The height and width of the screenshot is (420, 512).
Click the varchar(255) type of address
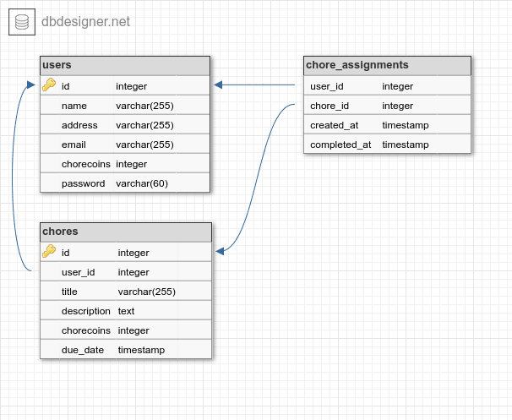point(144,125)
